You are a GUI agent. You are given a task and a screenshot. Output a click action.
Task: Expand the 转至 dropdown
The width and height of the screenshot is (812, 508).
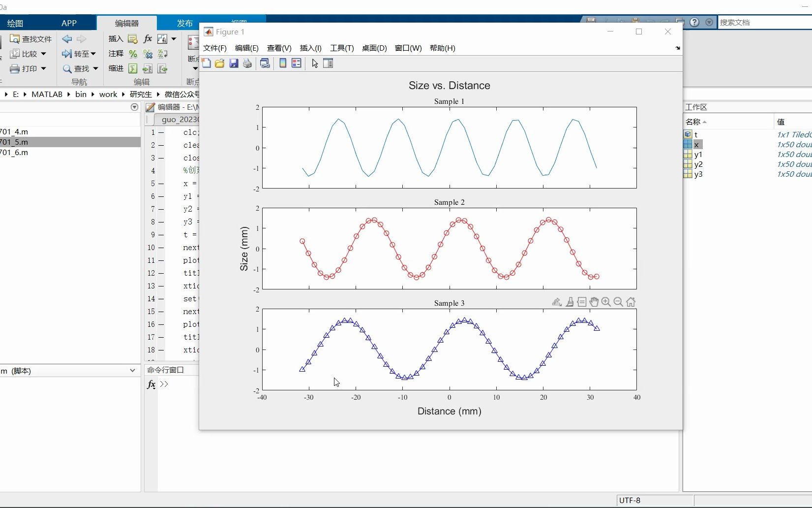pyautogui.click(x=93, y=54)
